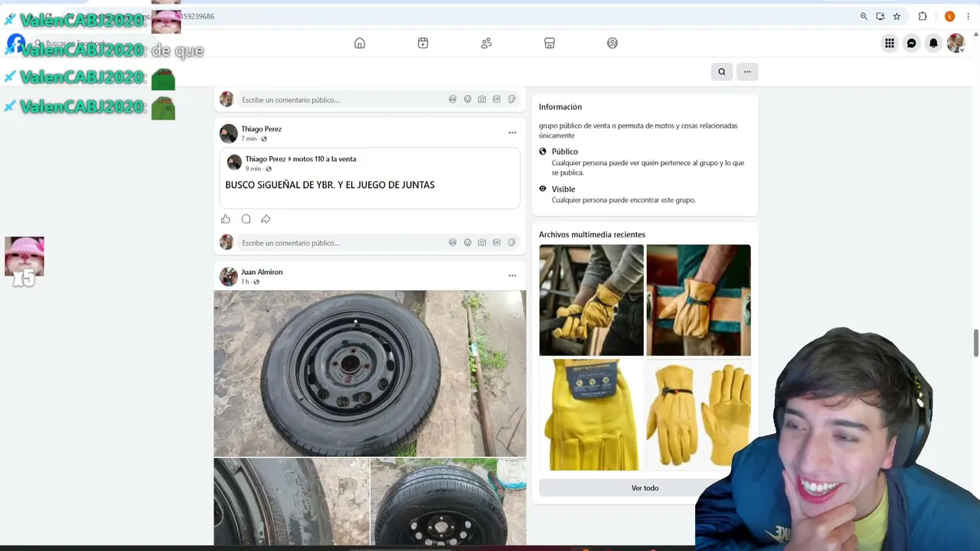Click the '7 min' timestamp on Thiago's post
The image size is (980, 551).
249,139
